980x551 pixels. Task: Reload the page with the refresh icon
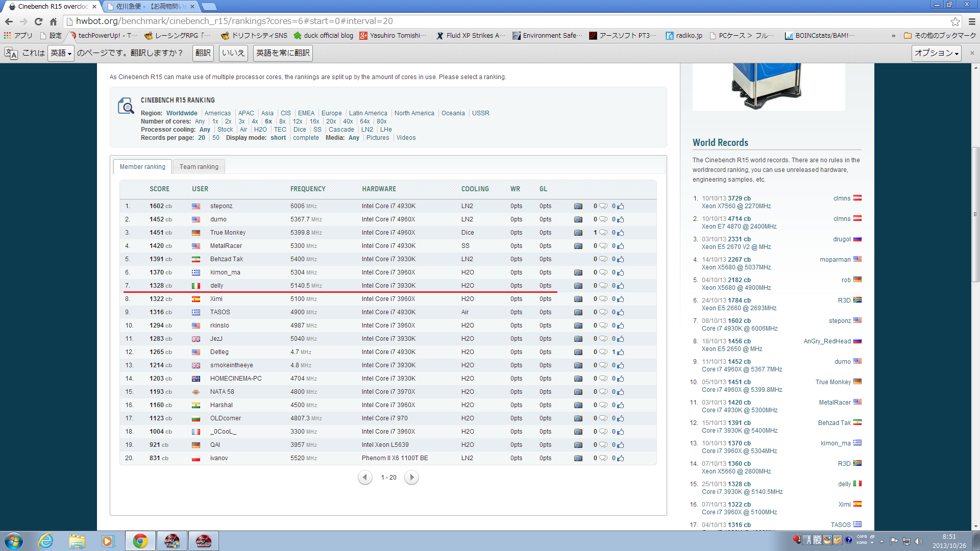pos(38,21)
